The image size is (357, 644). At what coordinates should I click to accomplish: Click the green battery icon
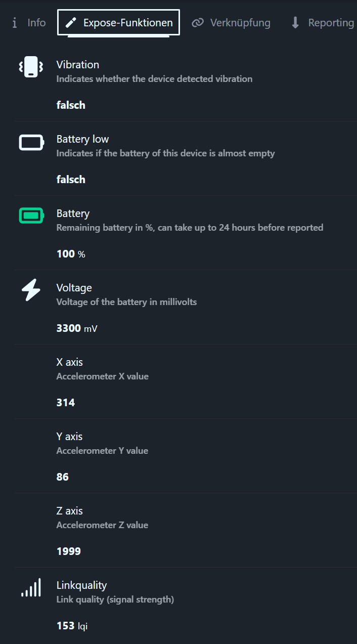pos(31,216)
